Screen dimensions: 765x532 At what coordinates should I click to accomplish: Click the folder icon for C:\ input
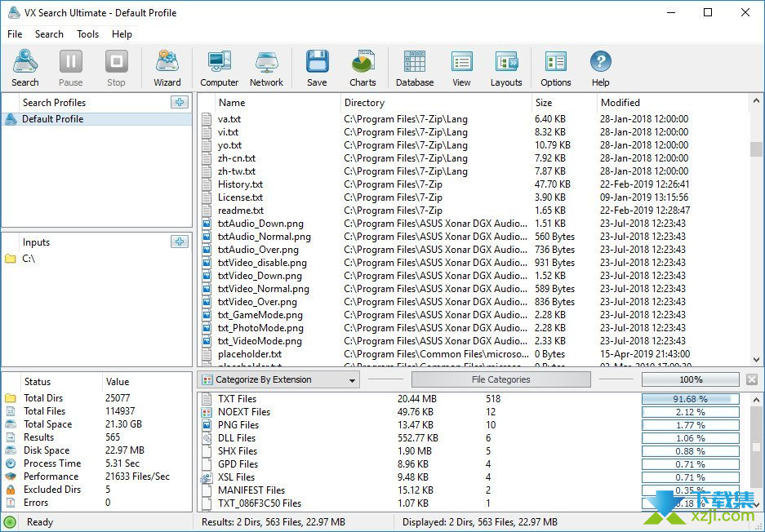[x=11, y=259]
